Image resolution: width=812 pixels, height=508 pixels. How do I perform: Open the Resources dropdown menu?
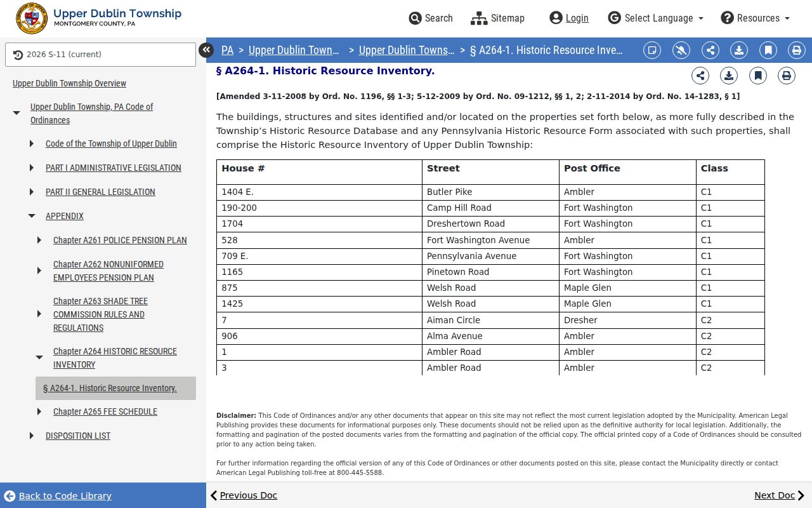(x=755, y=18)
